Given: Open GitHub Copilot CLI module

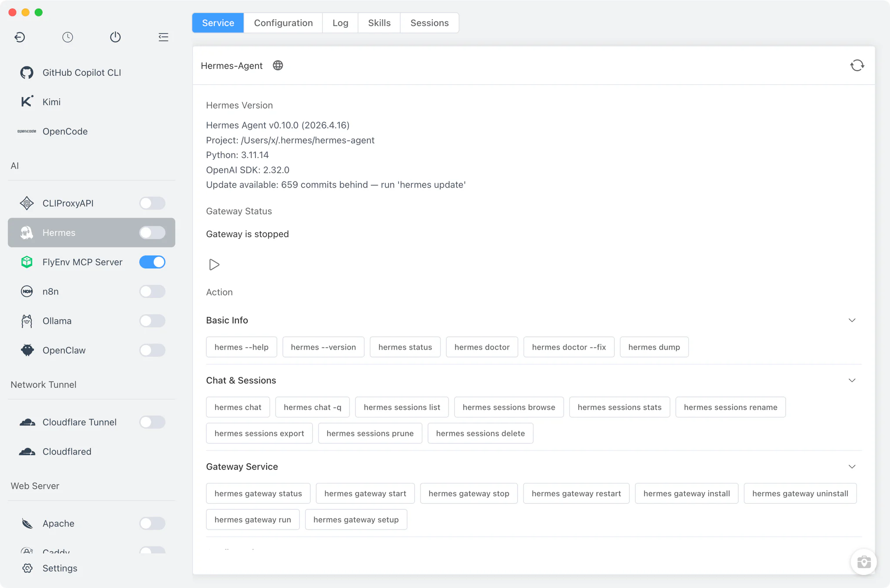Looking at the screenshot, I should coord(91,73).
